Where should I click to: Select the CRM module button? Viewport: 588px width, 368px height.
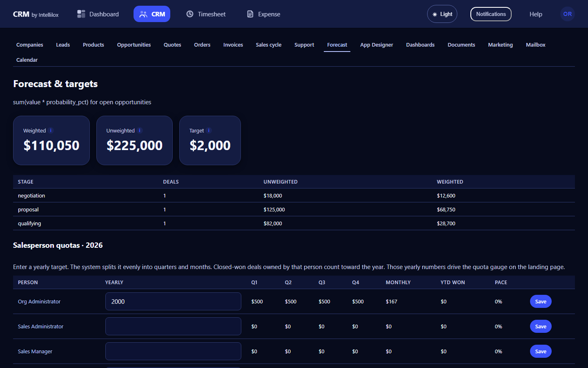click(152, 14)
